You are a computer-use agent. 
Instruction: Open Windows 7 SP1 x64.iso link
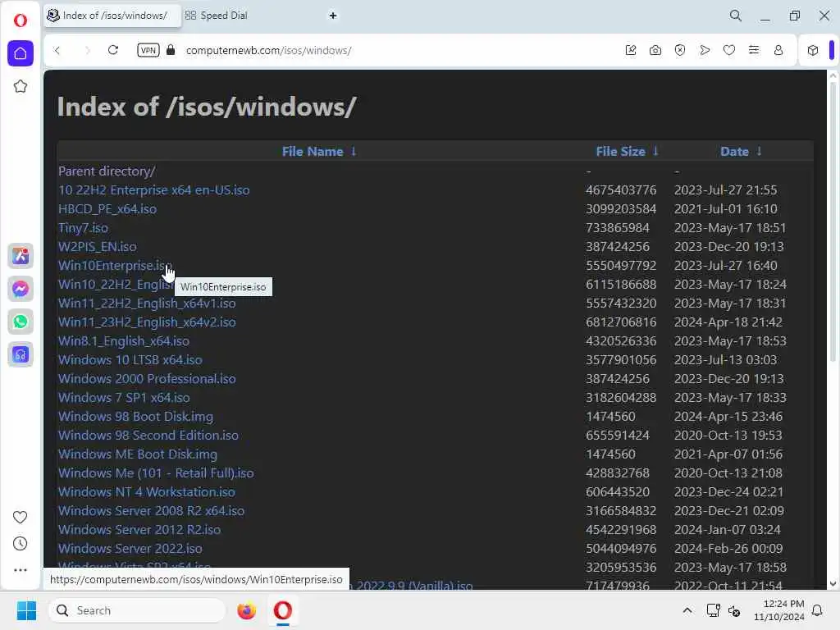pyautogui.click(x=124, y=398)
